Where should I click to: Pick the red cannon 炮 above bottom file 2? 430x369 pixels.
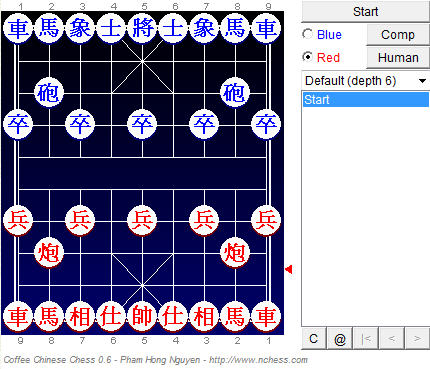235,252
